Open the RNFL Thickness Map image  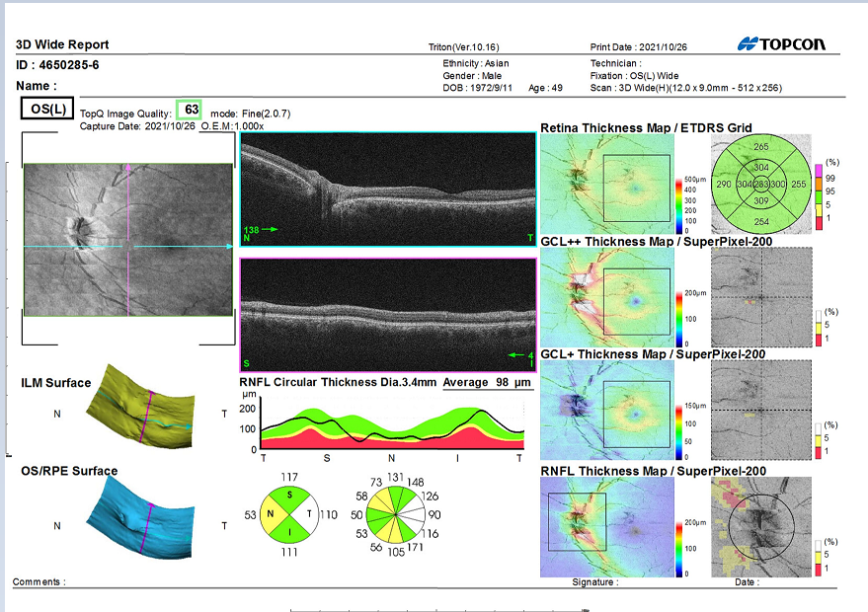click(x=606, y=522)
